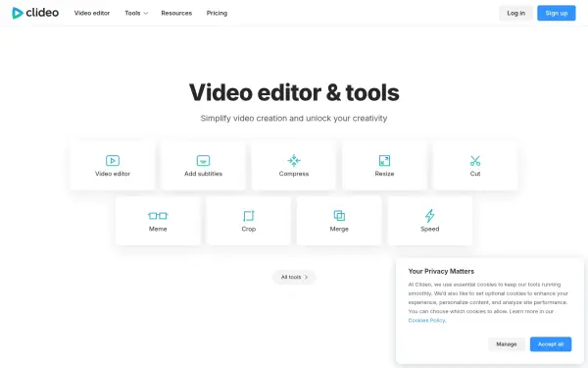Click the 'Add subtitles' card label
The height and width of the screenshot is (368, 588).
coord(203,174)
